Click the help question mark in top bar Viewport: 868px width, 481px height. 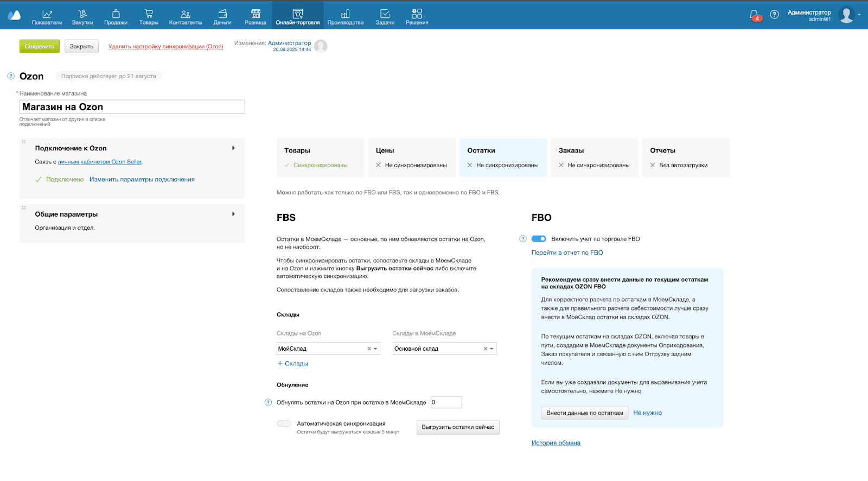774,15
